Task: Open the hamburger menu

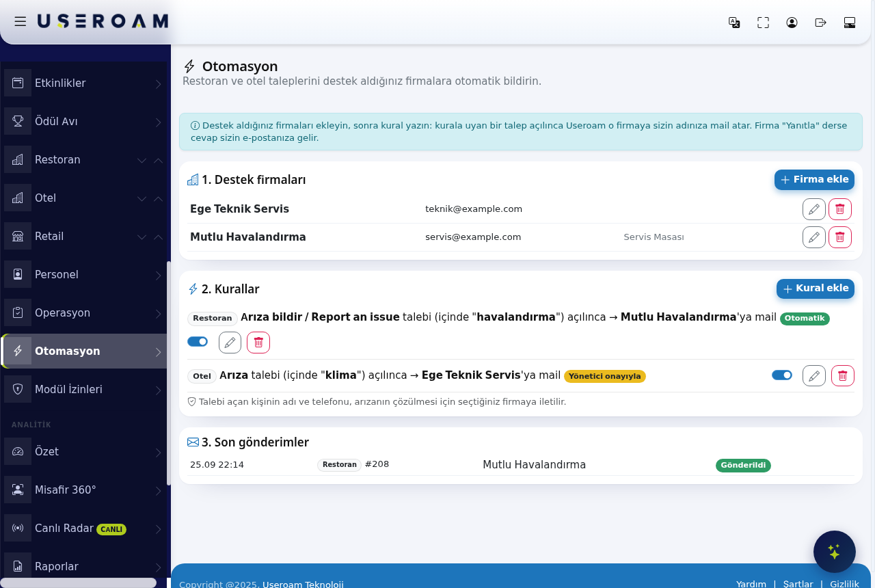Action: [x=21, y=21]
